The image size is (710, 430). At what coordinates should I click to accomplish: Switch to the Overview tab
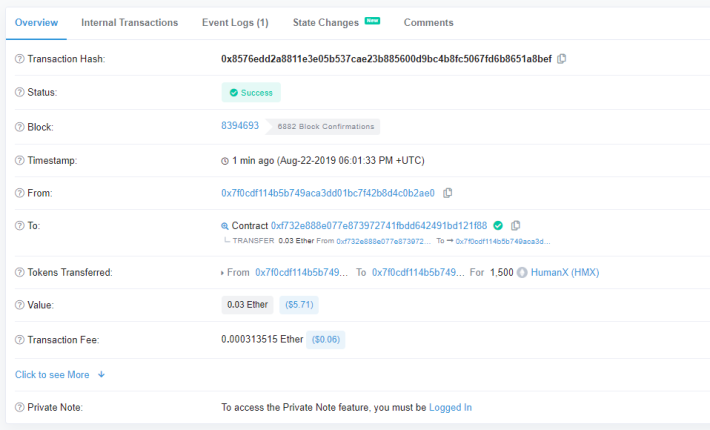pos(36,23)
